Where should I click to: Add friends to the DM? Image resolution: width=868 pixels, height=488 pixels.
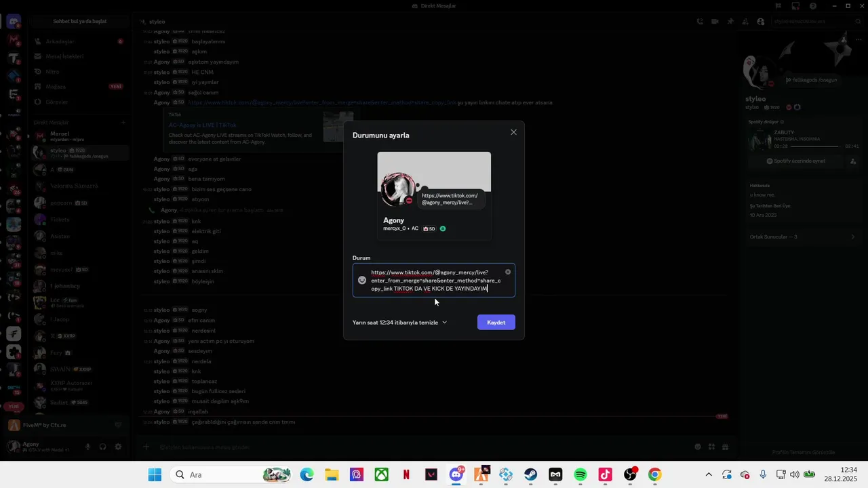(745, 22)
